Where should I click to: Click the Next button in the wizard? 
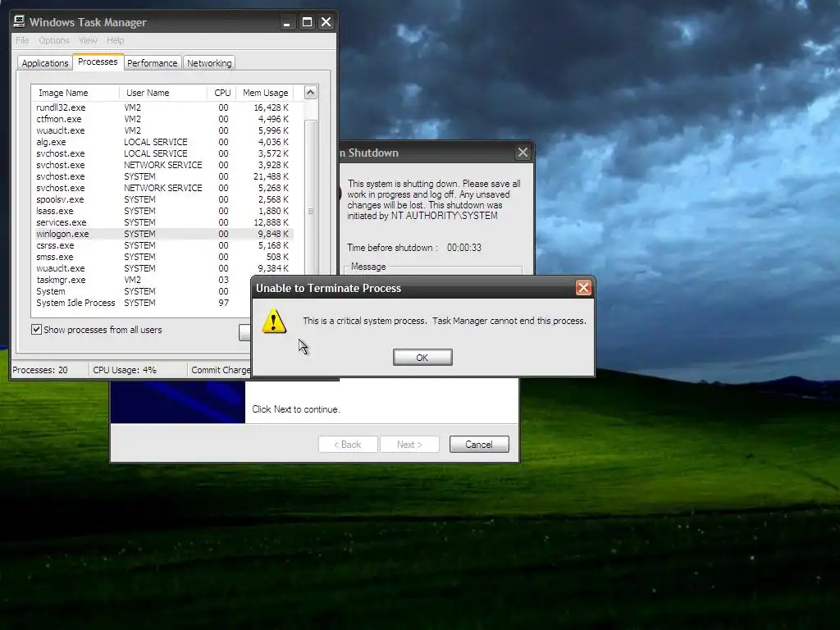pos(410,444)
